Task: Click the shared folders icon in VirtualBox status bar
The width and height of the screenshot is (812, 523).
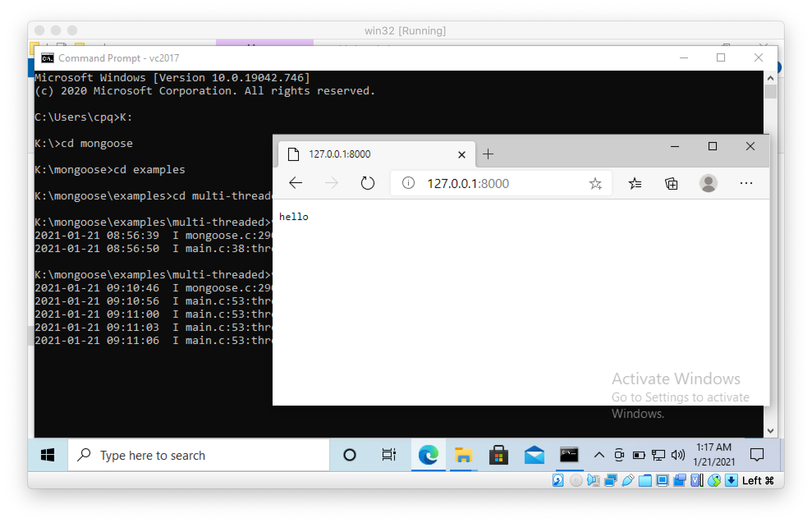Action: (x=645, y=480)
